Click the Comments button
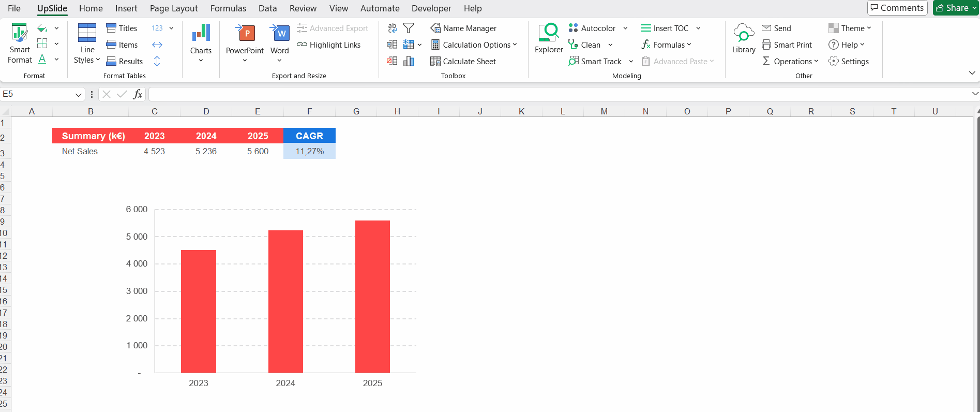The height and width of the screenshot is (412, 980). pyautogui.click(x=897, y=8)
